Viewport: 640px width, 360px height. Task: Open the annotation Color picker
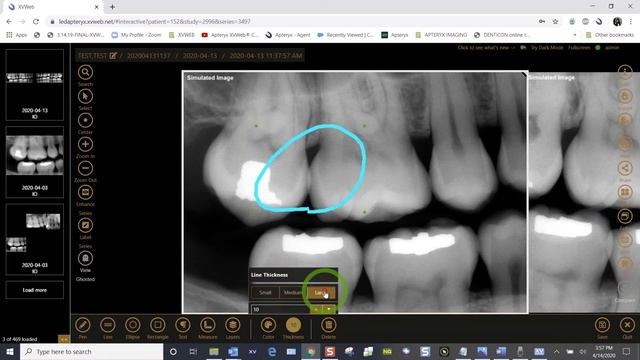click(x=268, y=325)
